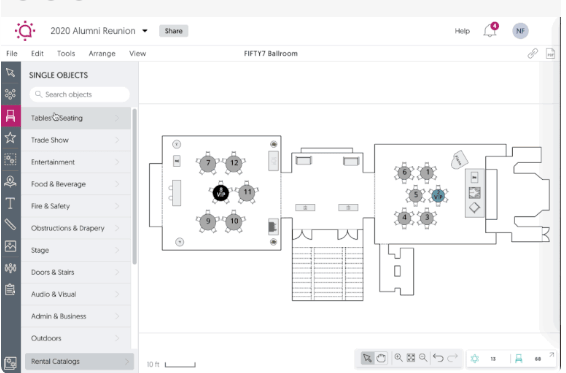Select the black VIP table
Image resolution: width=566 pixels, height=373 pixels.
point(221,192)
